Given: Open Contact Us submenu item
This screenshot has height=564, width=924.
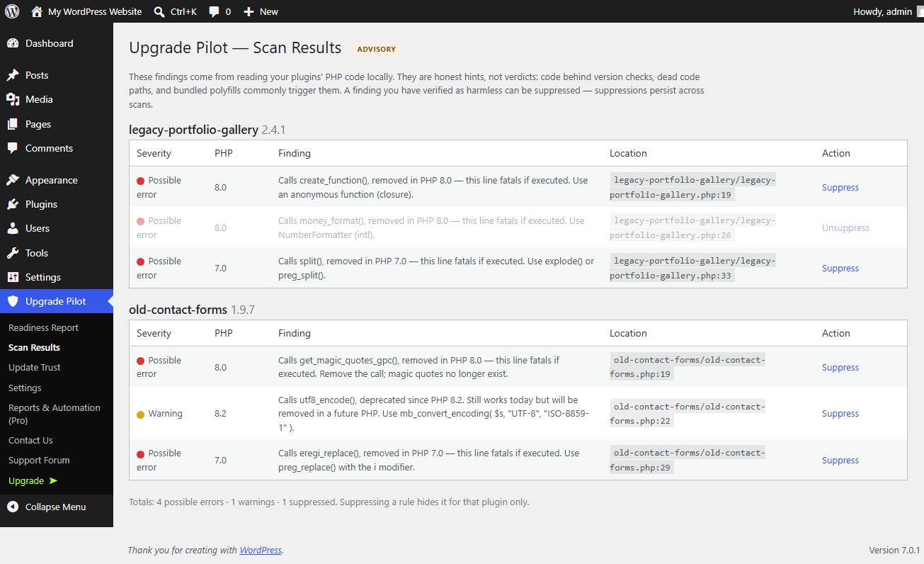Looking at the screenshot, I should [x=30, y=440].
